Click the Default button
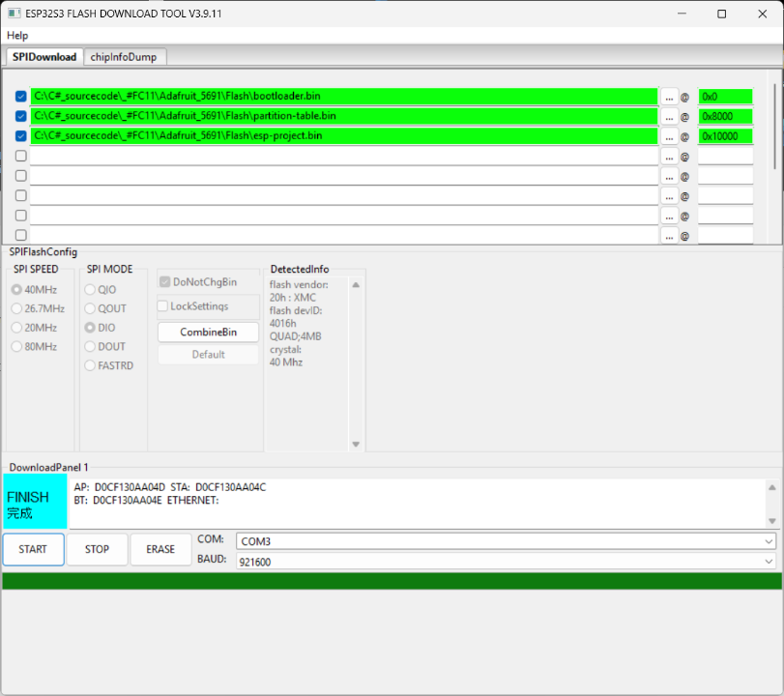 coord(208,355)
